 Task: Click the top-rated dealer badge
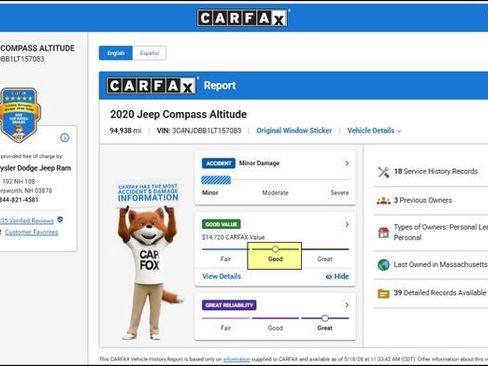tap(20, 115)
